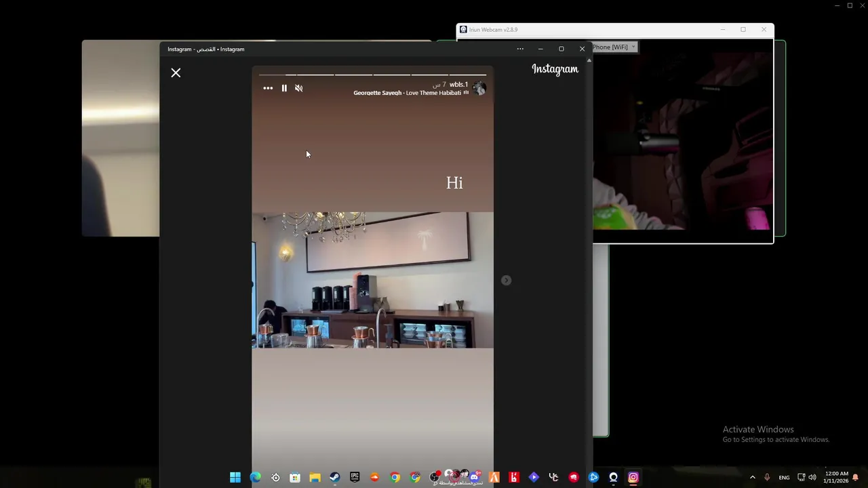Open OBS Studio from the taskbar
Viewport: 868px width, 488px height.
435,477
